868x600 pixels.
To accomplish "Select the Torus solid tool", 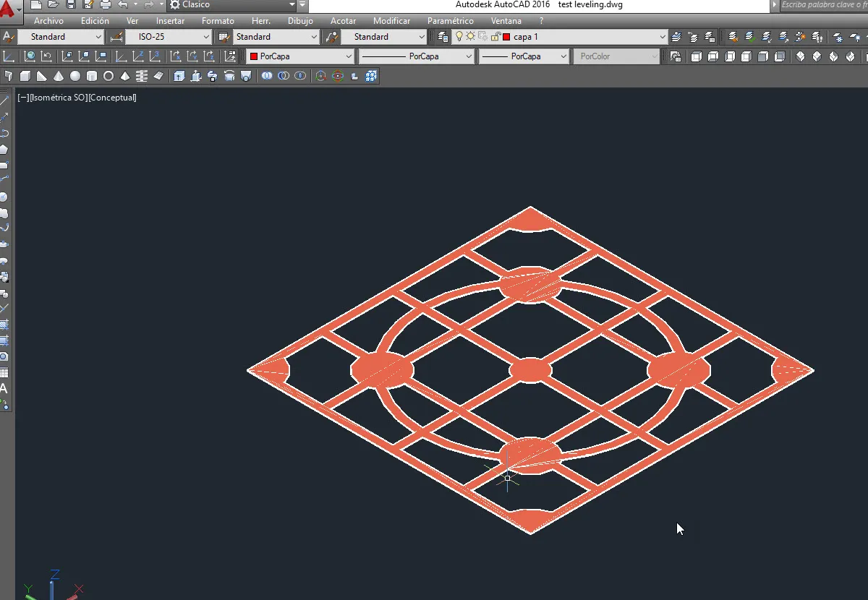I will click(x=109, y=76).
